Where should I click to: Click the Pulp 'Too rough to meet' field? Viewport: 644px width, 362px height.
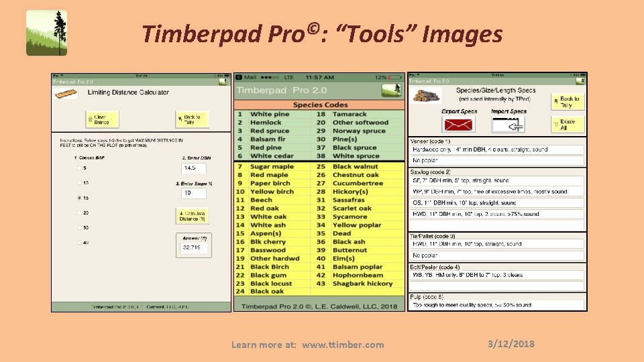pos(496,305)
